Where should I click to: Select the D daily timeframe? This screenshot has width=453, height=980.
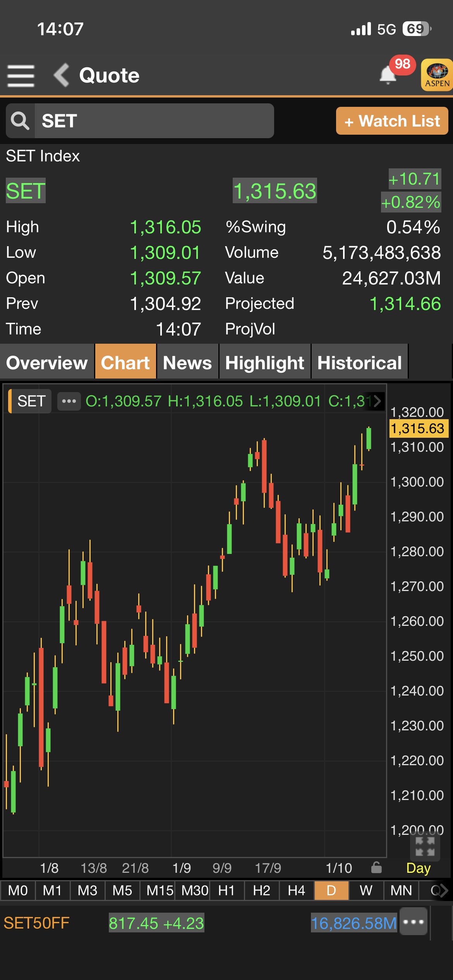coord(331,891)
